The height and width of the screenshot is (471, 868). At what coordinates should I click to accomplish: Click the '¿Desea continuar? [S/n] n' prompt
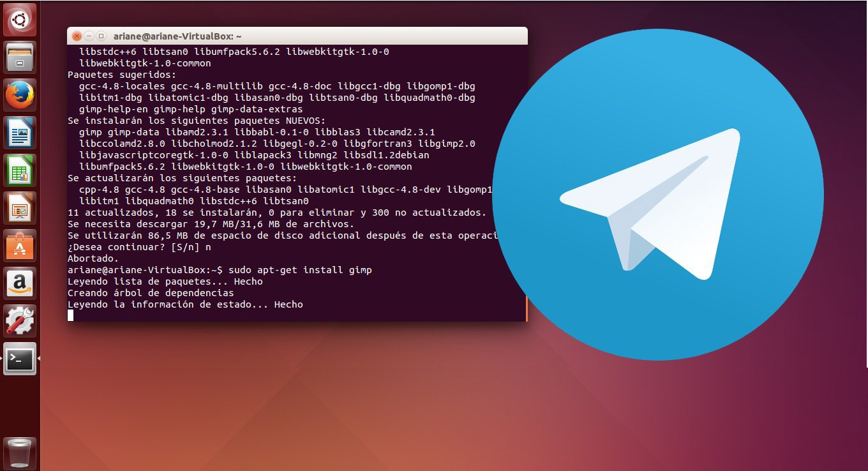(139, 247)
